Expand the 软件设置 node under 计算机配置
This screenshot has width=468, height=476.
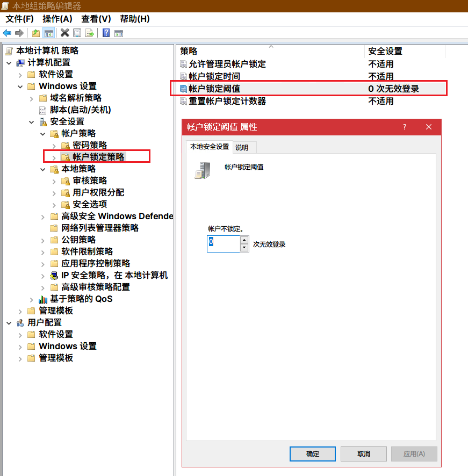point(20,75)
